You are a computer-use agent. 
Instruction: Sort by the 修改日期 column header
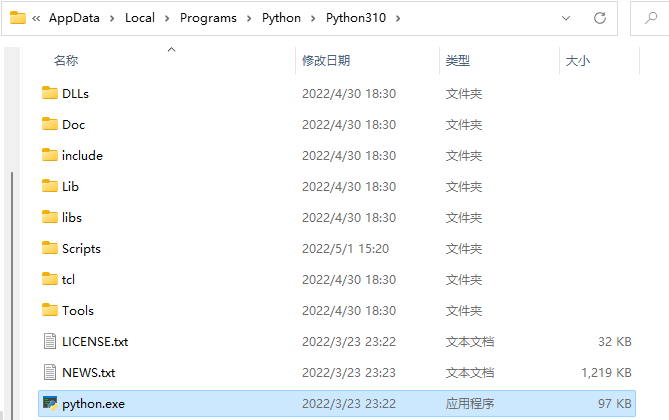pyautogui.click(x=326, y=61)
